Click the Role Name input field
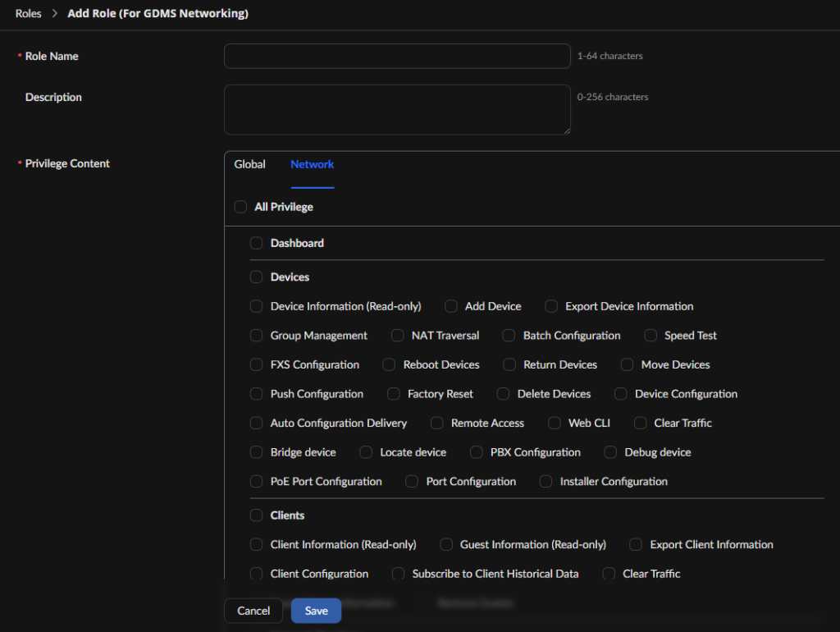The height and width of the screenshot is (632, 840). coord(397,56)
